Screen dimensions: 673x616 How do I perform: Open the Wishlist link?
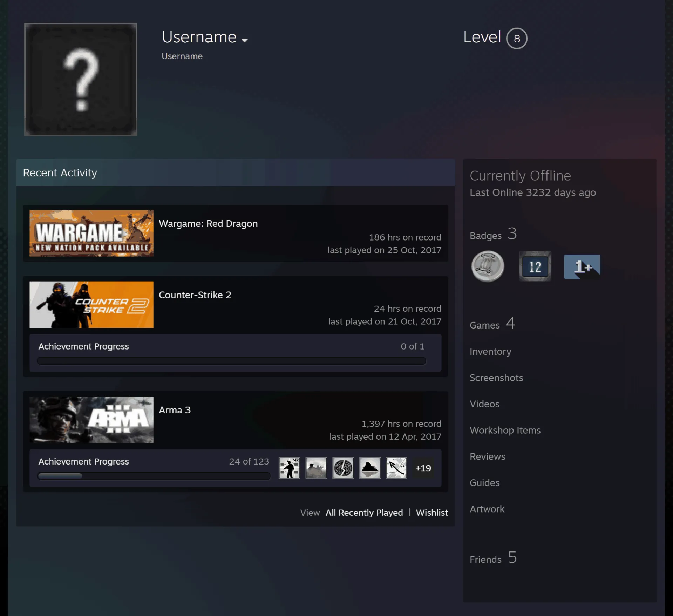point(432,513)
